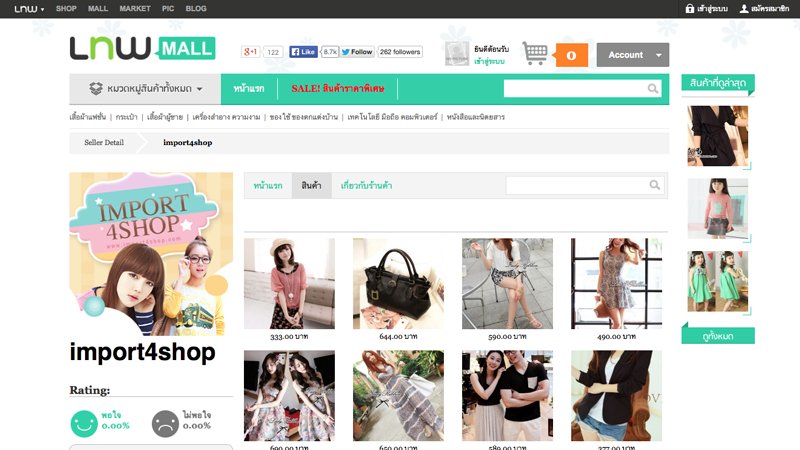Open the เกี่ยวกับร้านค้า tab

click(366, 185)
